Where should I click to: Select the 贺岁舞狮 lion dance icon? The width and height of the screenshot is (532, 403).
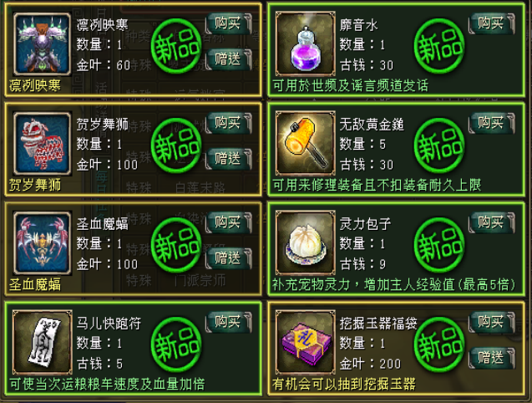click(x=43, y=144)
